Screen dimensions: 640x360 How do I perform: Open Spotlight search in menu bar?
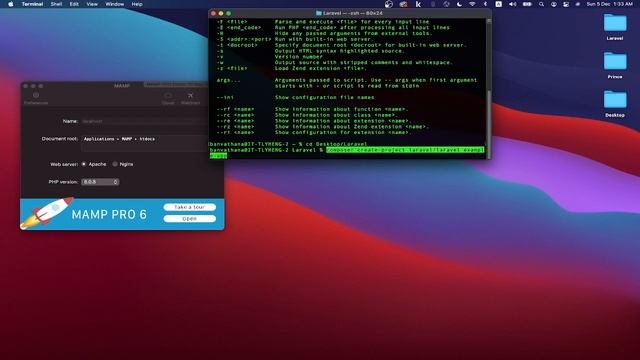(x=541, y=4)
